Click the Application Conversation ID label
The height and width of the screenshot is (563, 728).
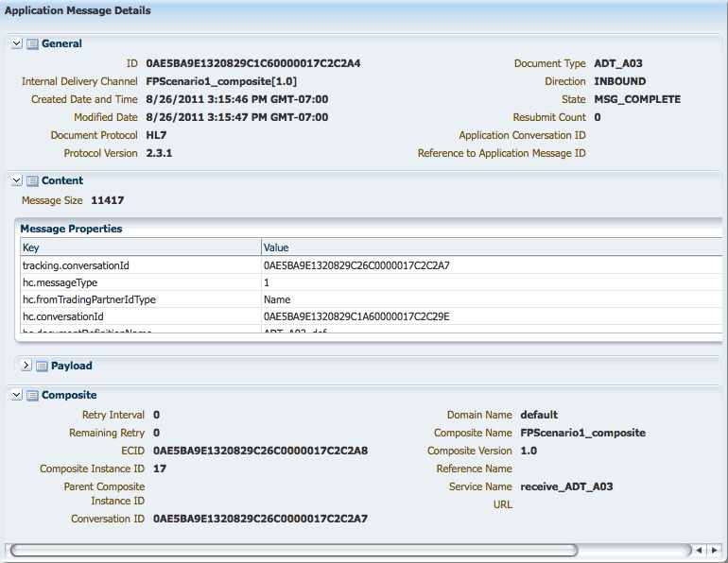[x=522, y=135]
